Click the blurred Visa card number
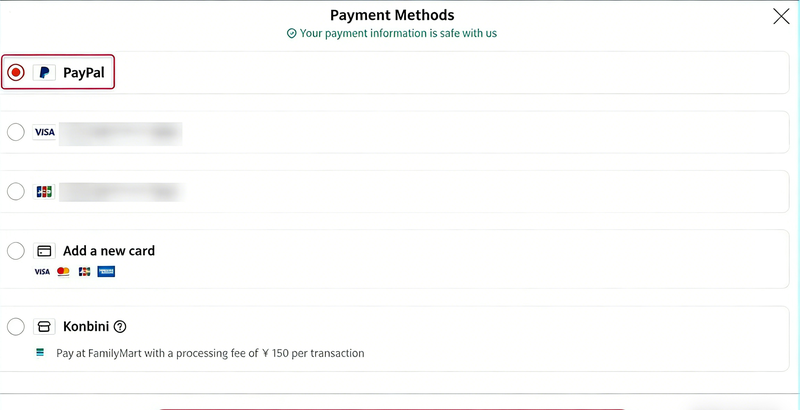This screenshot has height=410, width=800. click(120, 132)
